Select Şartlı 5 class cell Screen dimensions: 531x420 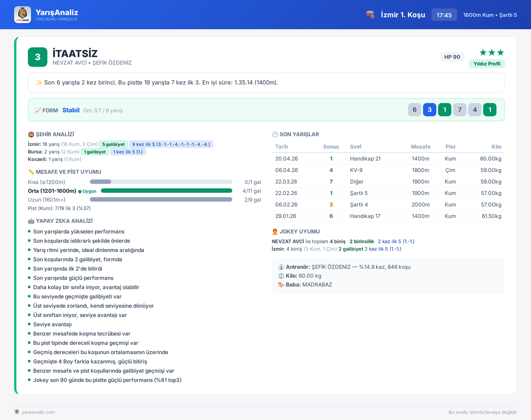click(359, 193)
